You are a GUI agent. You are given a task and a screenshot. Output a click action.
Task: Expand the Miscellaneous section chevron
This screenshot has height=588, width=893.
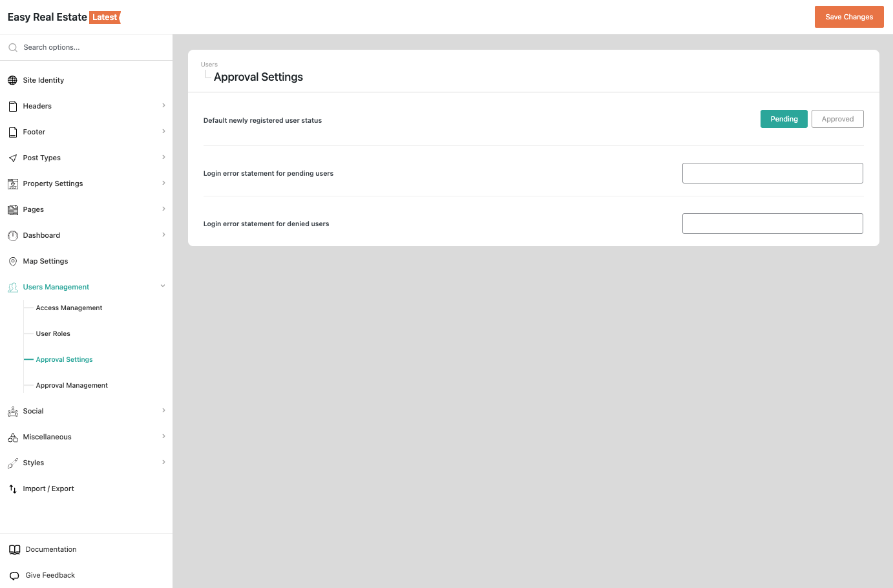(x=163, y=436)
